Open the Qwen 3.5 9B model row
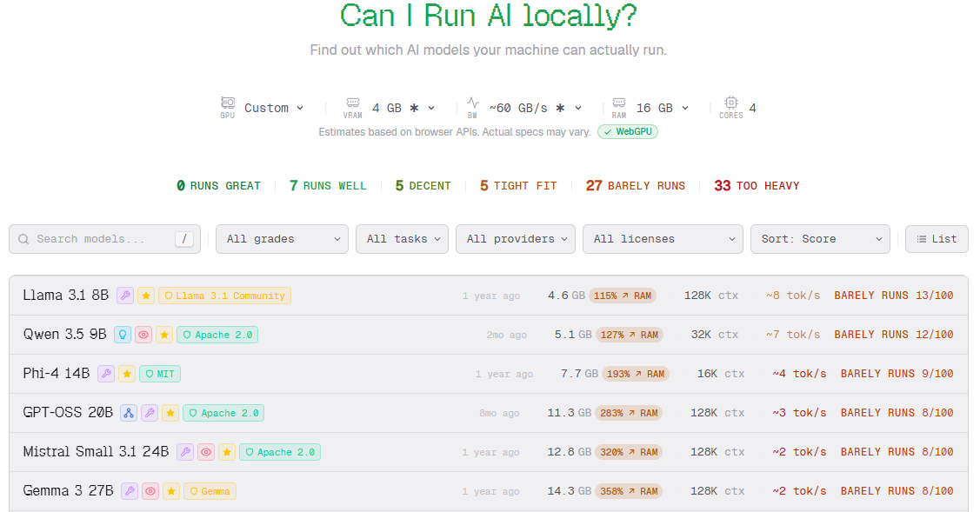 488,335
